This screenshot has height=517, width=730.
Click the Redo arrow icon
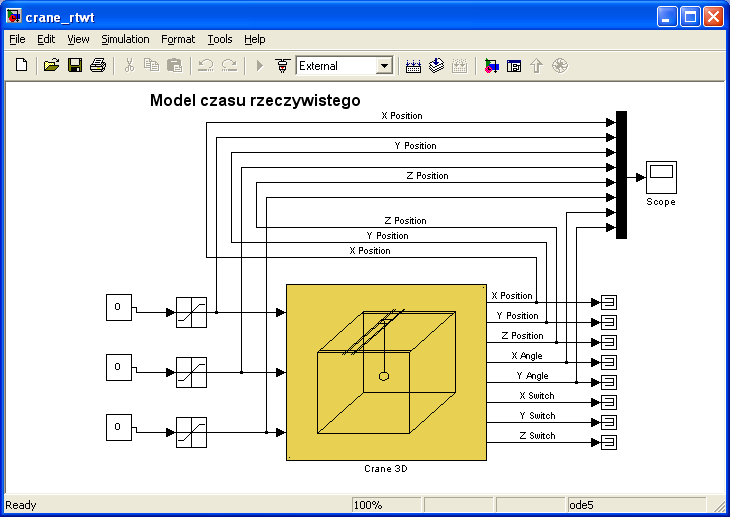pyautogui.click(x=229, y=65)
